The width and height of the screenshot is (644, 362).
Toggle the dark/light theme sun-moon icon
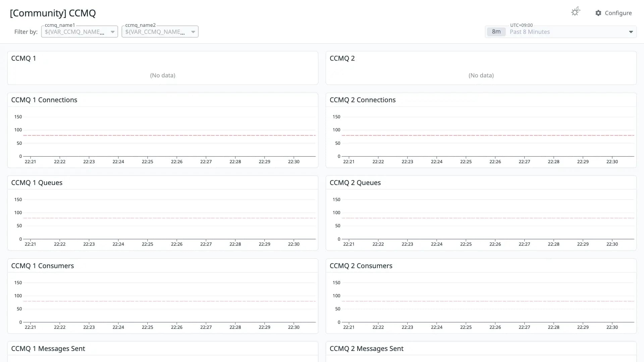576,12
